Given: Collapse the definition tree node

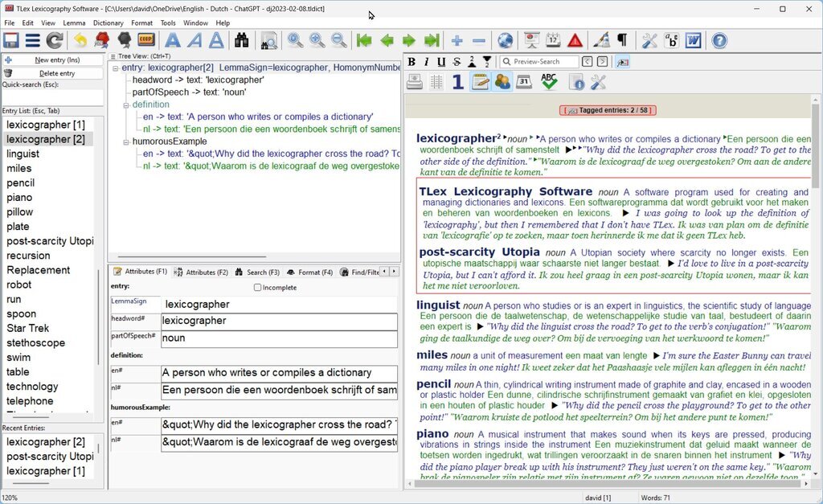Looking at the screenshot, I should coord(126,105).
